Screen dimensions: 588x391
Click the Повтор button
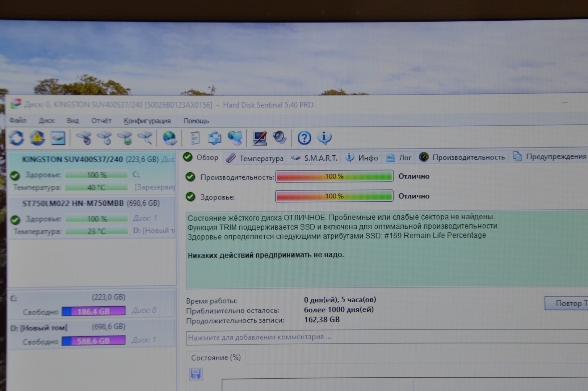567,303
